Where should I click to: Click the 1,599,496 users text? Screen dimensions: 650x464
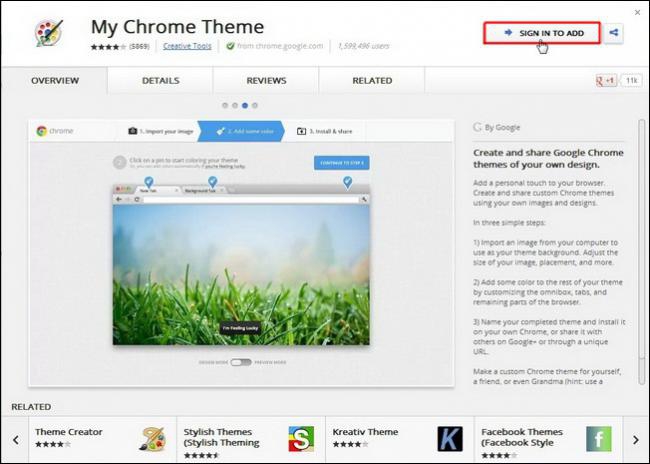tap(364, 46)
